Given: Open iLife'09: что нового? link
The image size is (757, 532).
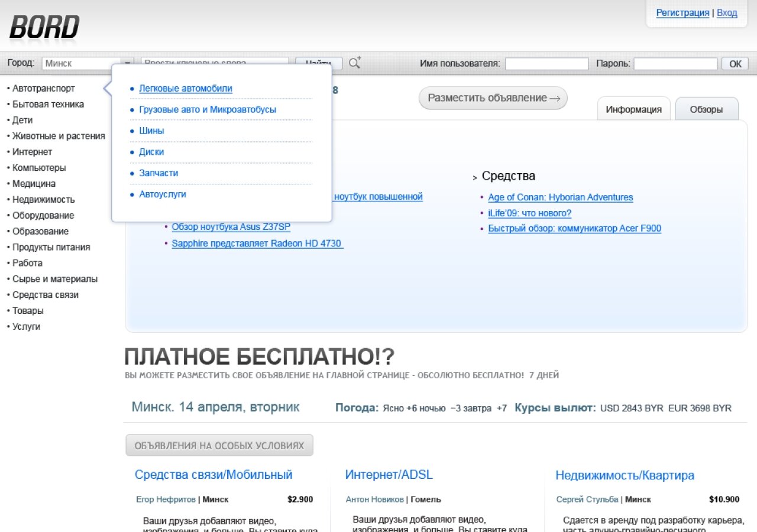Looking at the screenshot, I should pos(530,213).
